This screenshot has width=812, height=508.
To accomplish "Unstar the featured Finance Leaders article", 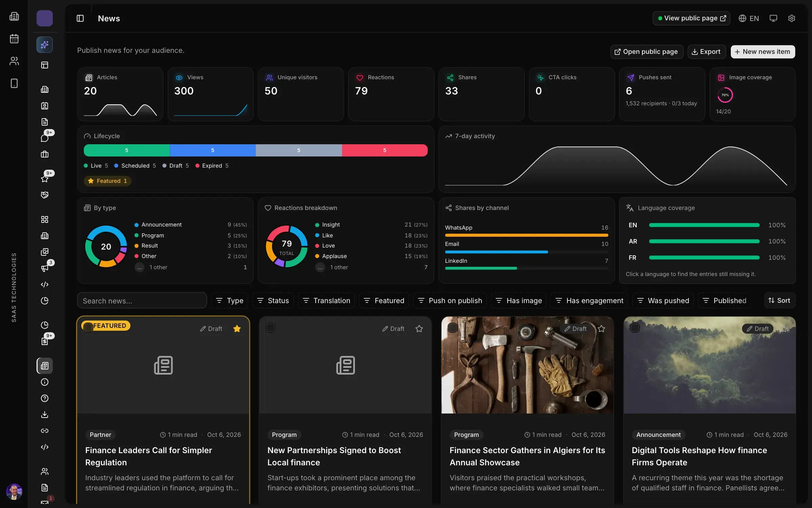I will click(x=237, y=329).
